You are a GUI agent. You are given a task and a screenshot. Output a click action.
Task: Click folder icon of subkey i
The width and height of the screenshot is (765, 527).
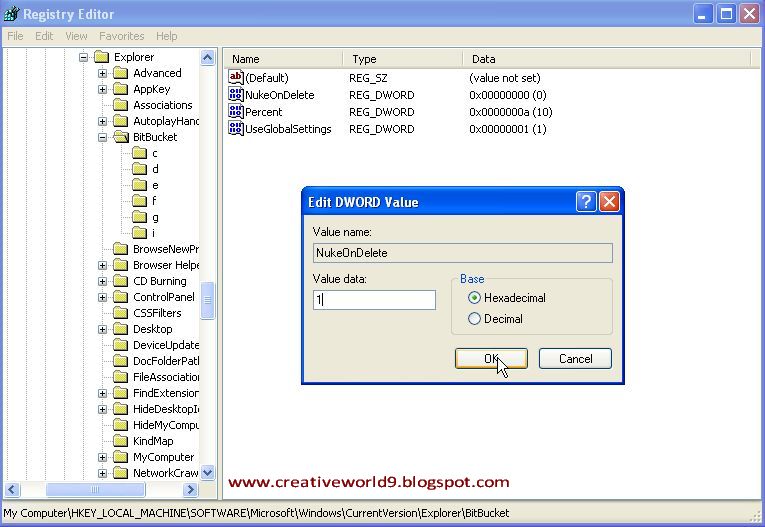[x=140, y=233]
